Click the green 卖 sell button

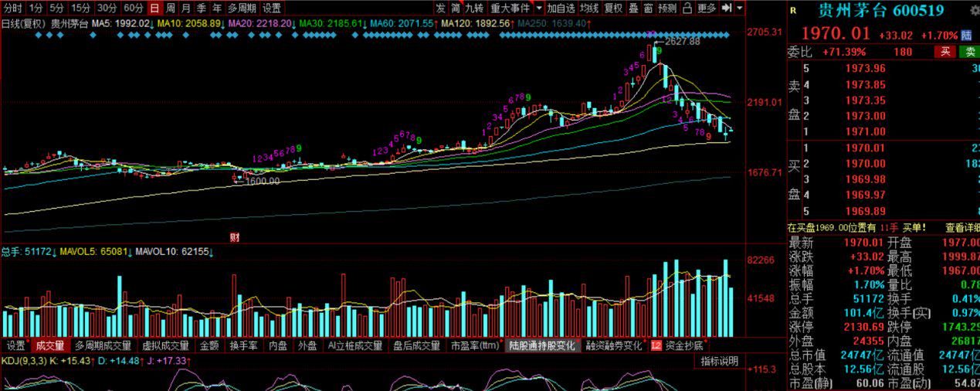pos(968,52)
